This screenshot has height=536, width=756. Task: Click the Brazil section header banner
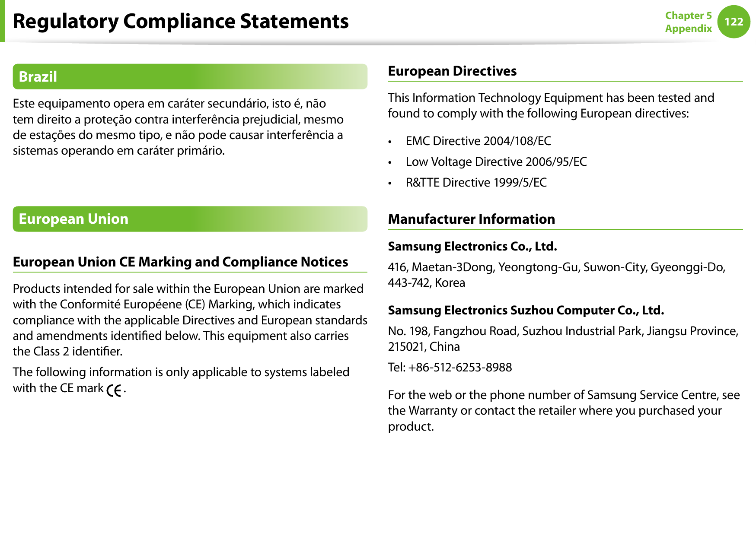click(190, 77)
